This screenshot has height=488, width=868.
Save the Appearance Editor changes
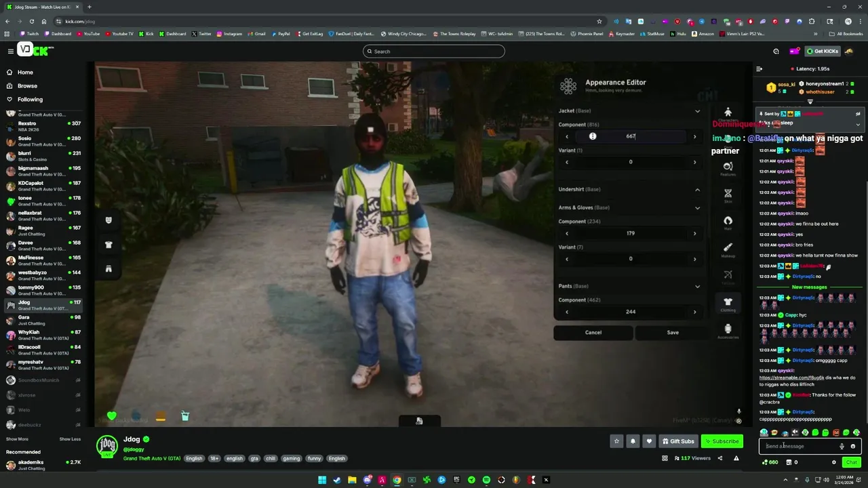[673, 332]
